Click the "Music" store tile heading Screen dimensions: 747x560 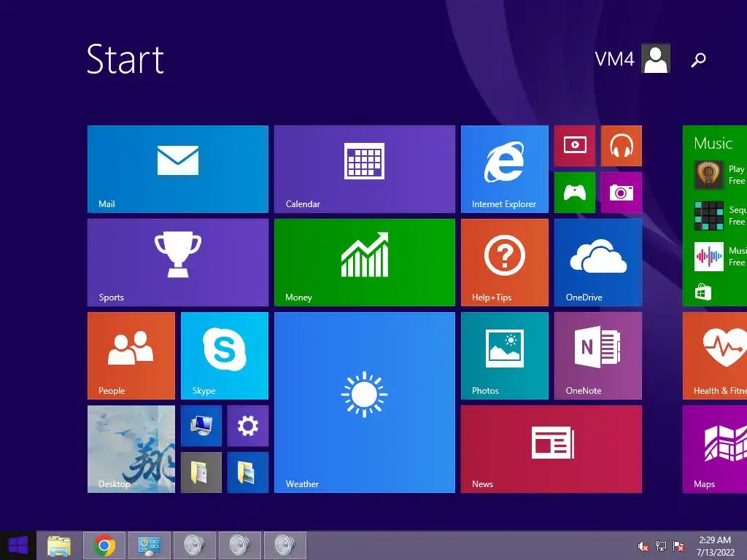[713, 143]
